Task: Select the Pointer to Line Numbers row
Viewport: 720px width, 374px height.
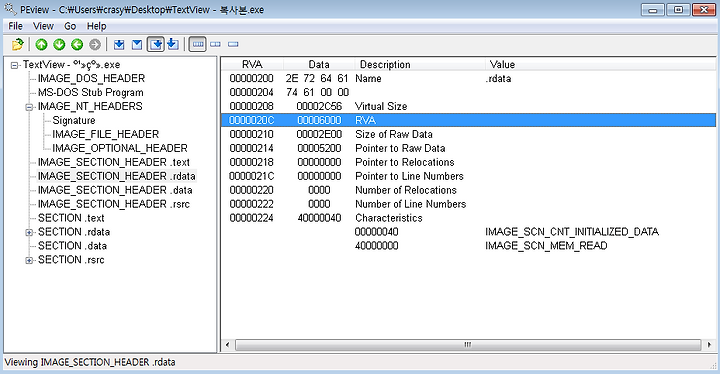Action: tap(468, 176)
